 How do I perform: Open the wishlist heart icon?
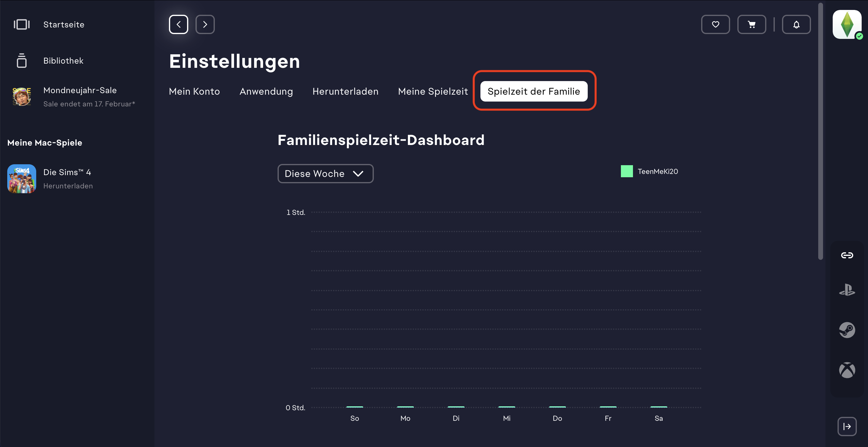(x=715, y=24)
